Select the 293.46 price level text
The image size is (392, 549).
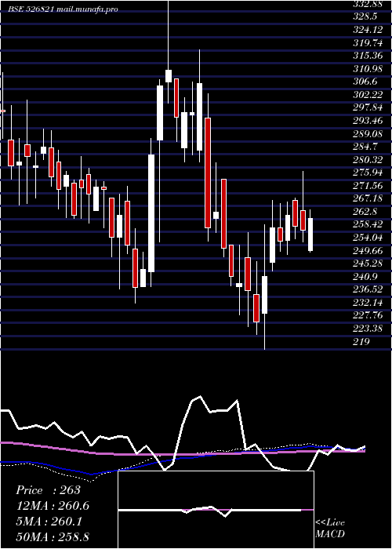[x=369, y=121]
